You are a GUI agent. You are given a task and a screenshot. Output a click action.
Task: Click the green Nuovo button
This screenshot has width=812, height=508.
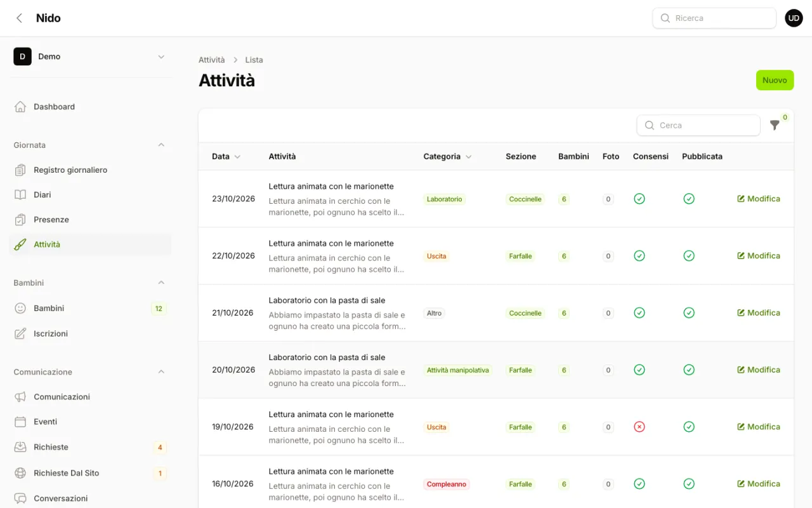(x=775, y=80)
